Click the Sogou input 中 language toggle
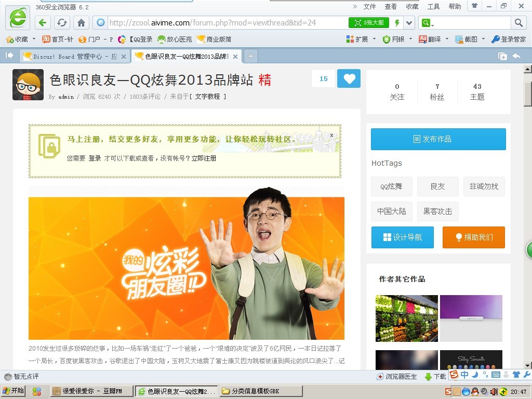The width and height of the screenshot is (532, 399). [x=464, y=375]
